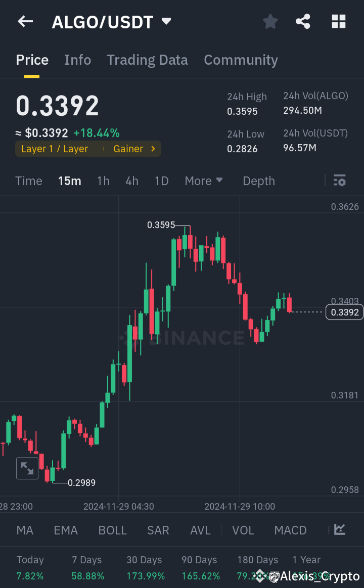Enable the MACD indicator
The image size is (364, 588).
[x=290, y=530]
